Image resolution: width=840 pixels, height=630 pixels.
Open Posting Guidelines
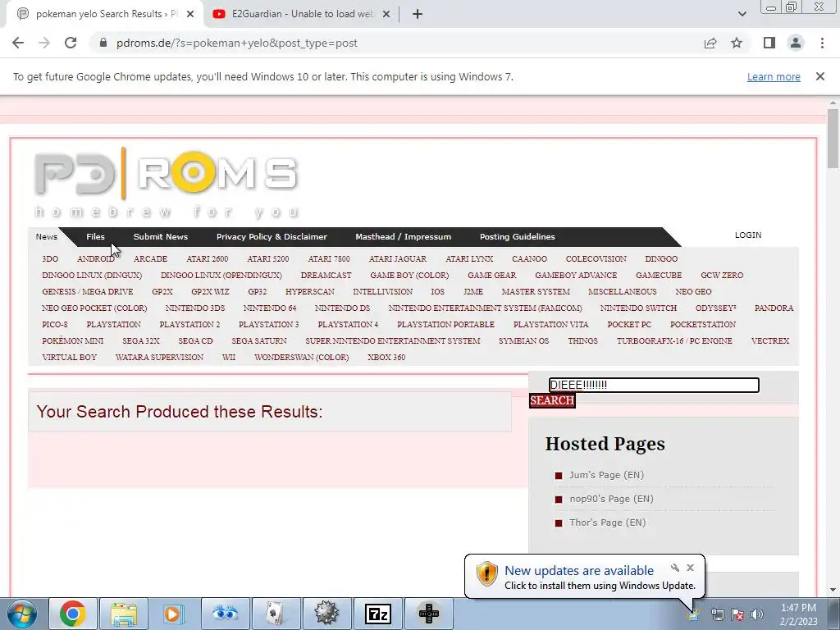point(518,236)
